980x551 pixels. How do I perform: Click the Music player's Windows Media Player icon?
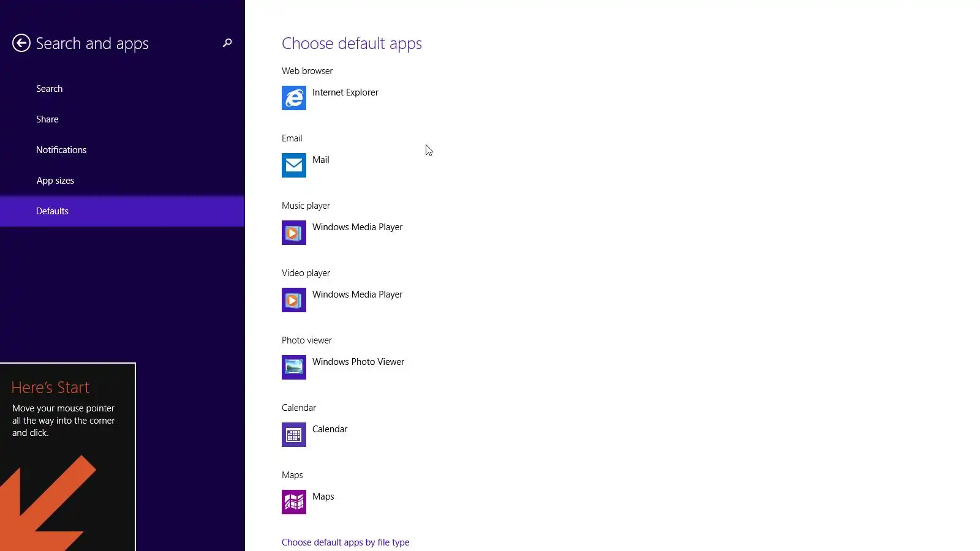tap(294, 233)
